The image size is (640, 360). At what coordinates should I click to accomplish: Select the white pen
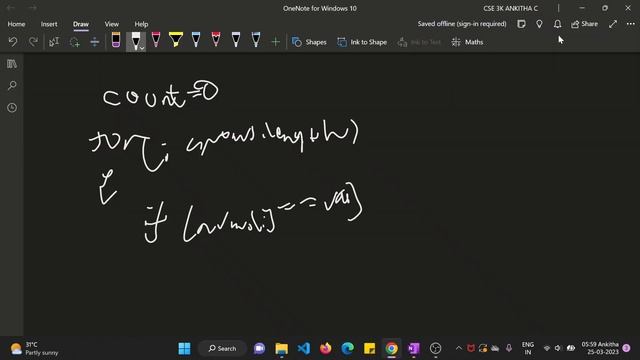pos(135,40)
